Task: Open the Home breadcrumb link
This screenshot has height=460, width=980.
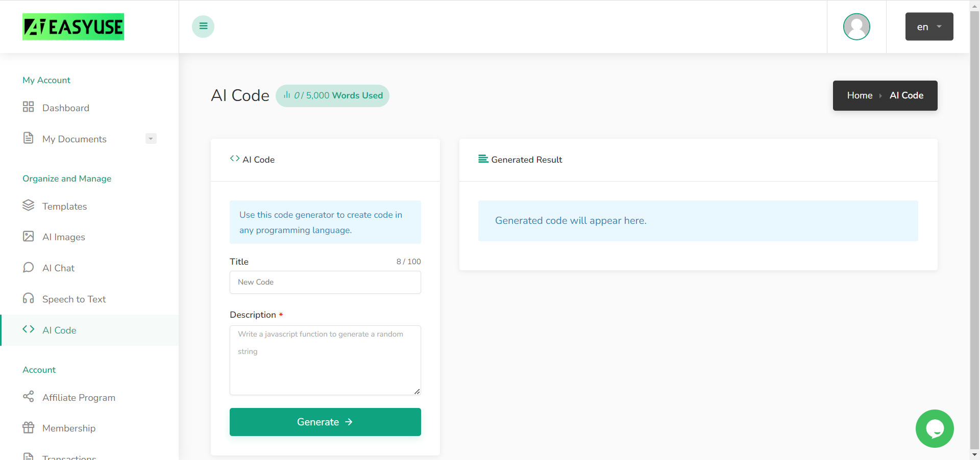Action: click(860, 95)
